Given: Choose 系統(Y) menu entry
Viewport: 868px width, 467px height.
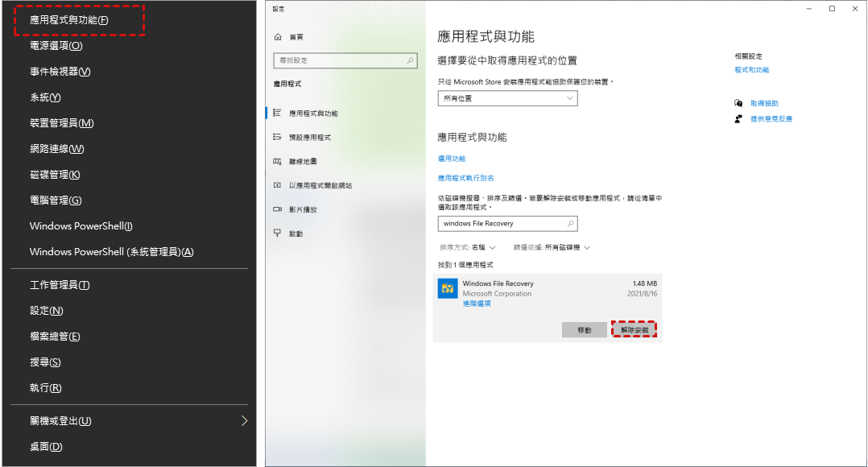Looking at the screenshot, I should click(x=45, y=97).
